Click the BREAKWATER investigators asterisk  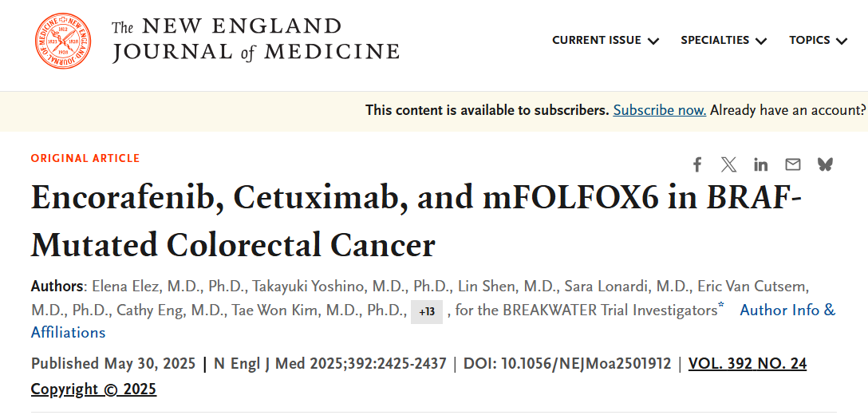[x=721, y=306]
